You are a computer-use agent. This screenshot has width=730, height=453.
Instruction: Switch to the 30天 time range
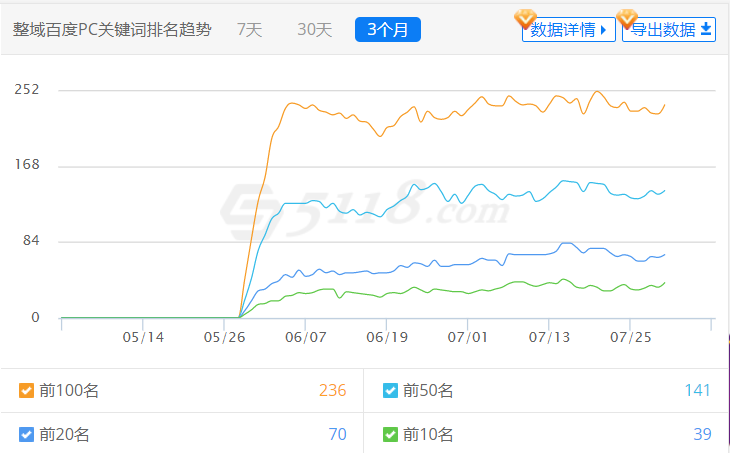pos(314,29)
